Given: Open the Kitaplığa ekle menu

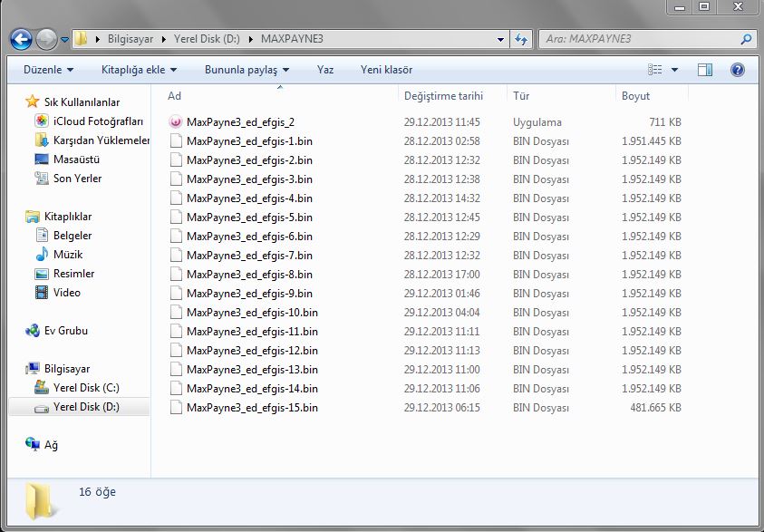Looking at the screenshot, I should pyautogui.click(x=139, y=70).
